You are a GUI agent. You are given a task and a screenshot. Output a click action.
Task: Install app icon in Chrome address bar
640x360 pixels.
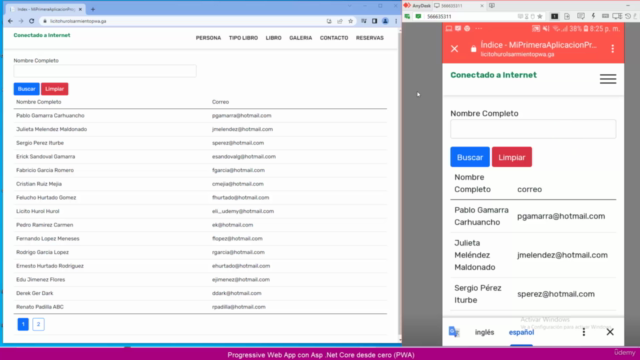[x=329, y=21]
